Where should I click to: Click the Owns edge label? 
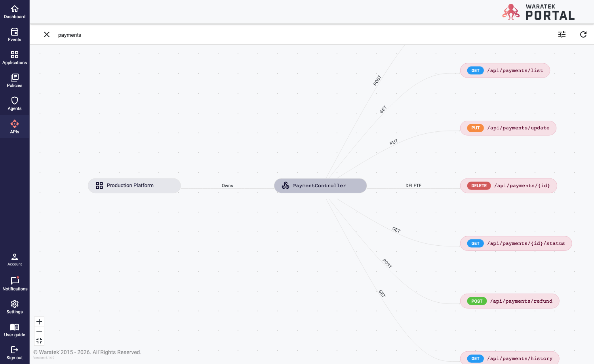point(227,186)
